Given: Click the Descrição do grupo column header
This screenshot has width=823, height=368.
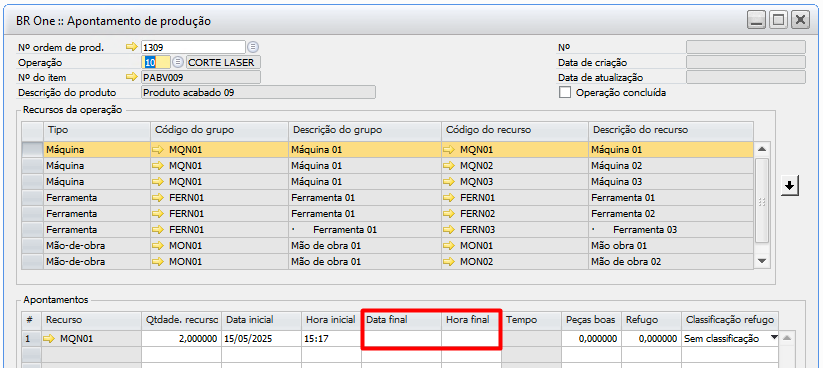Looking at the screenshot, I should (364, 130).
